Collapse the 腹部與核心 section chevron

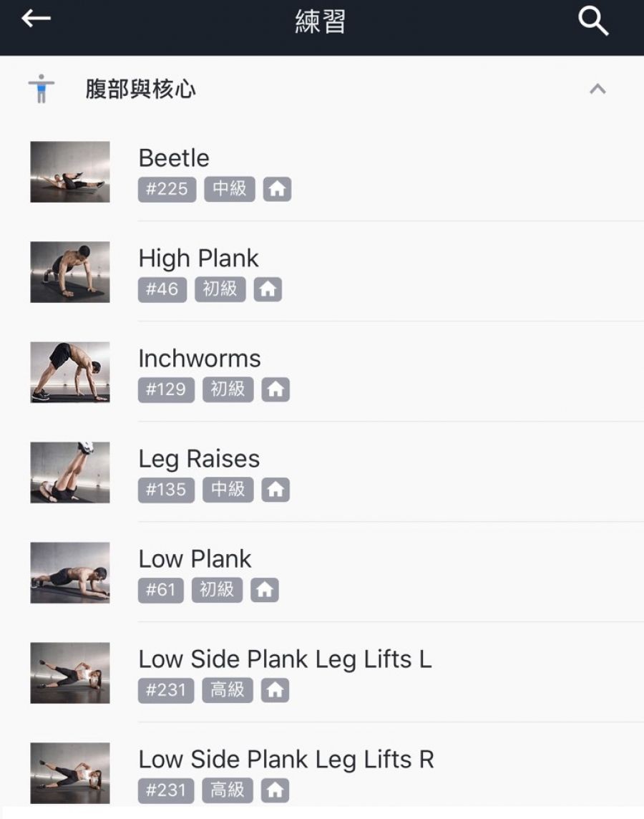tap(597, 89)
